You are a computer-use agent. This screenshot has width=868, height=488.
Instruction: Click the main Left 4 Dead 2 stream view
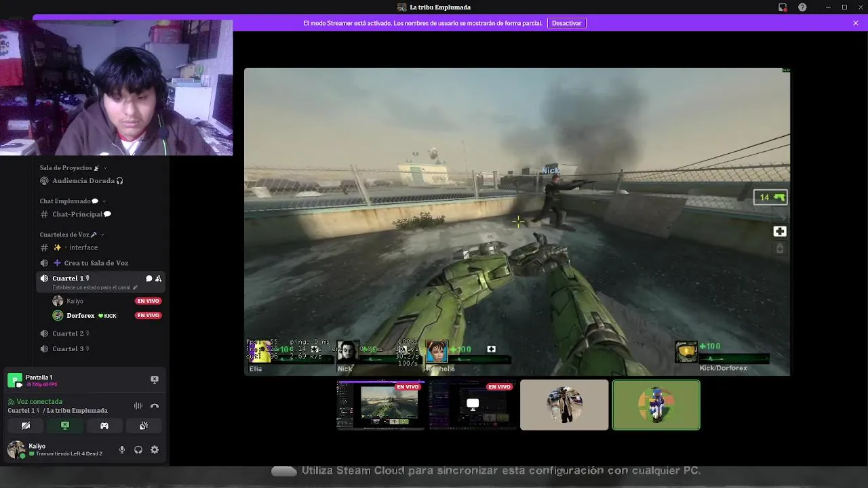(517, 222)
